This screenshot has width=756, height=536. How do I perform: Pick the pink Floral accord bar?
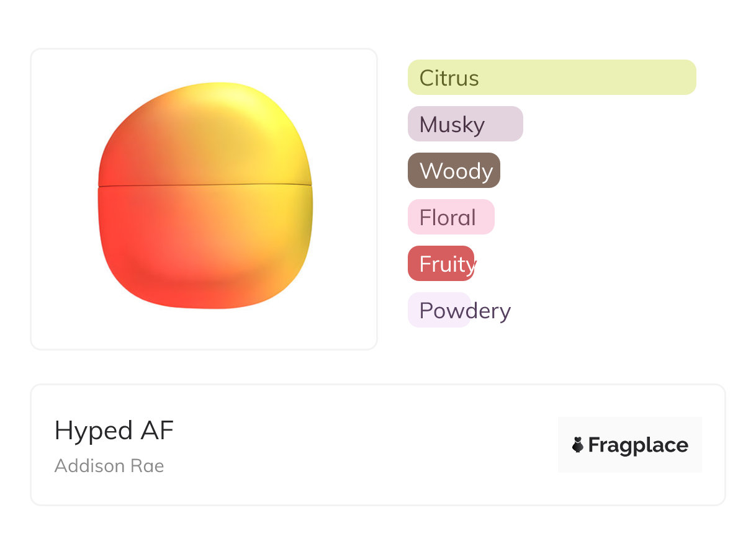point(451,217)
